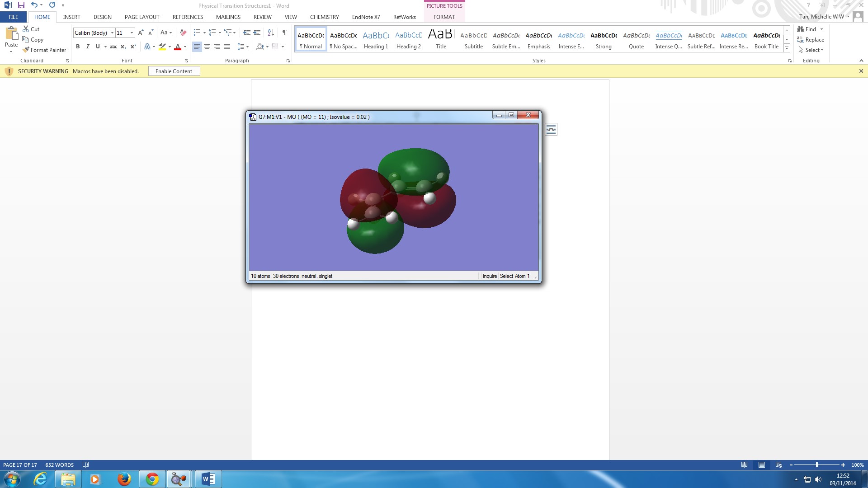This screenshot has height=488, width=868.
Task: Toggle Bold formatting
Action: coord(78,47)
